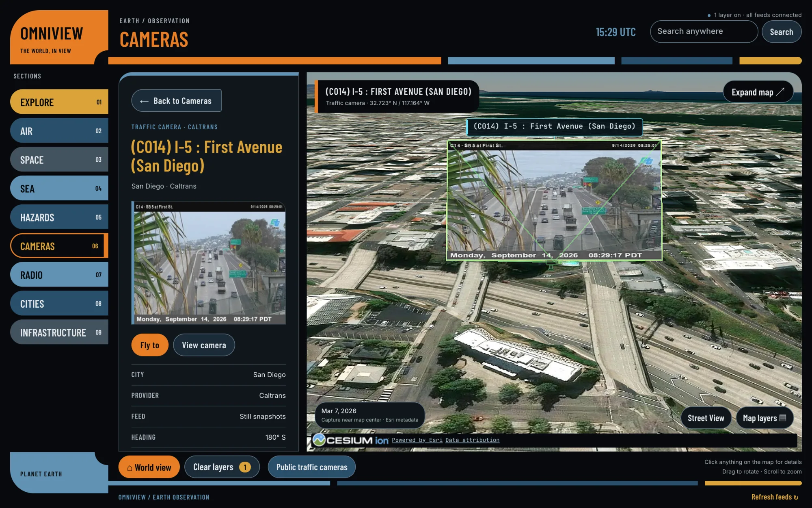Click the camera name heading in panel
812x508 pixels.
206,156
